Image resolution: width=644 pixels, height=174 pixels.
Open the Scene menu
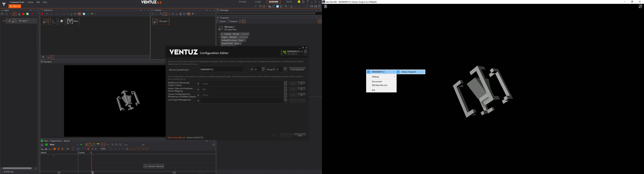[x=31, y=2]
